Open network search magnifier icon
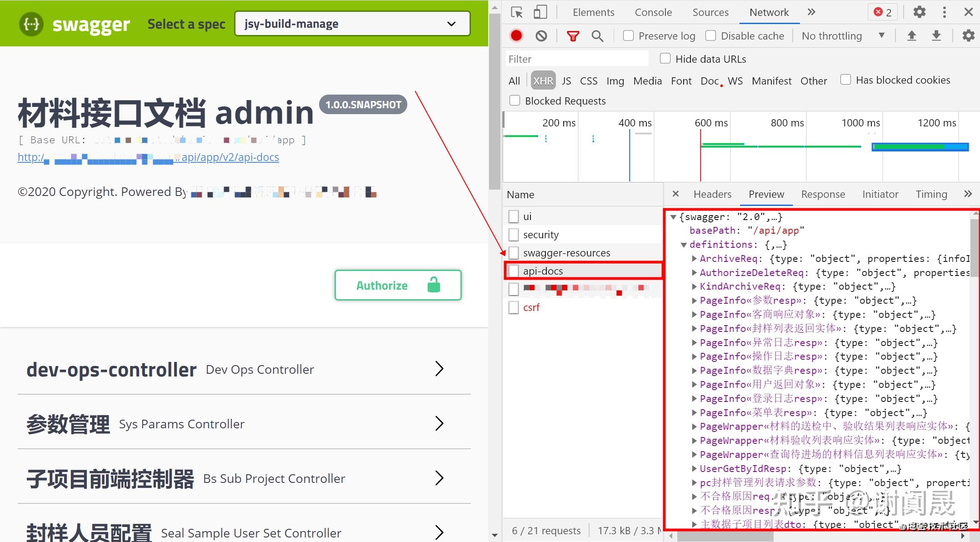This screenshot has height=542, width=980. (597, 35)
